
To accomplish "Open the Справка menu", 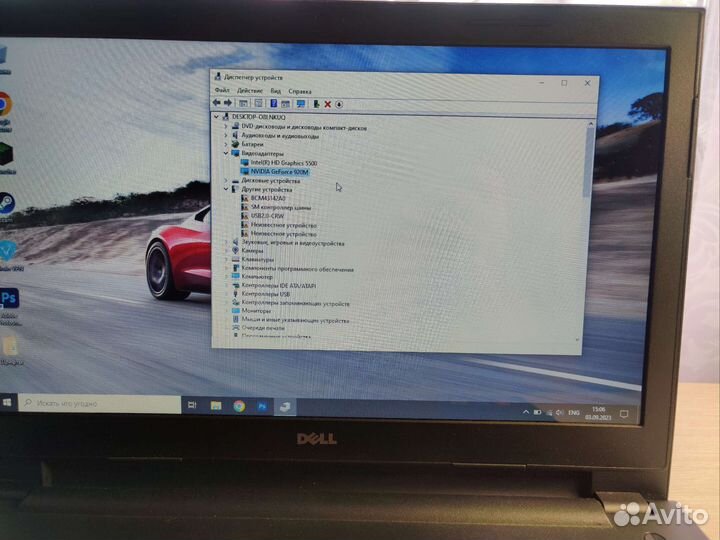I will pyautogui.click(x=300, y=91).
